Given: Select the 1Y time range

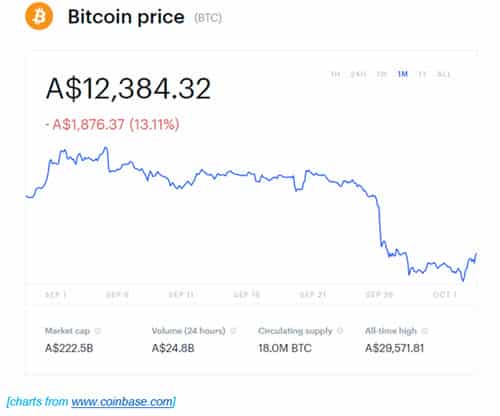Looking at the screenshot, I should tap(422, 74).
